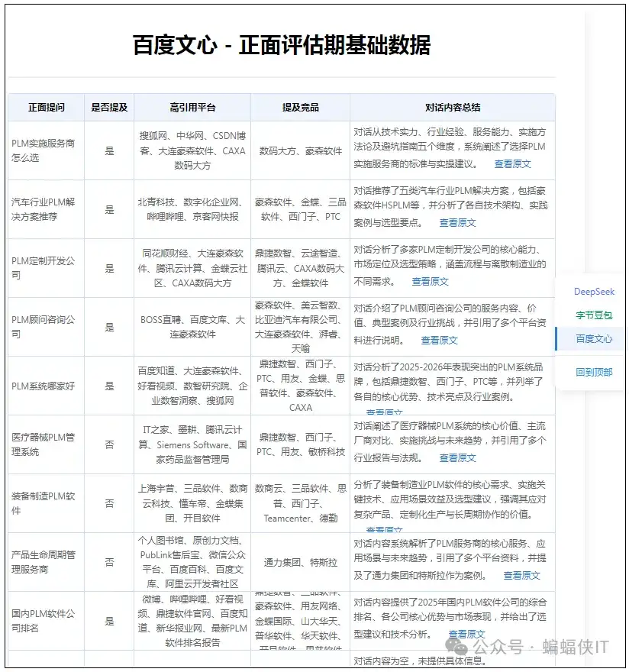Click the platforms cell starting 同花顺财经
This screenshot has width=629, height=672.
coord(192,268)
